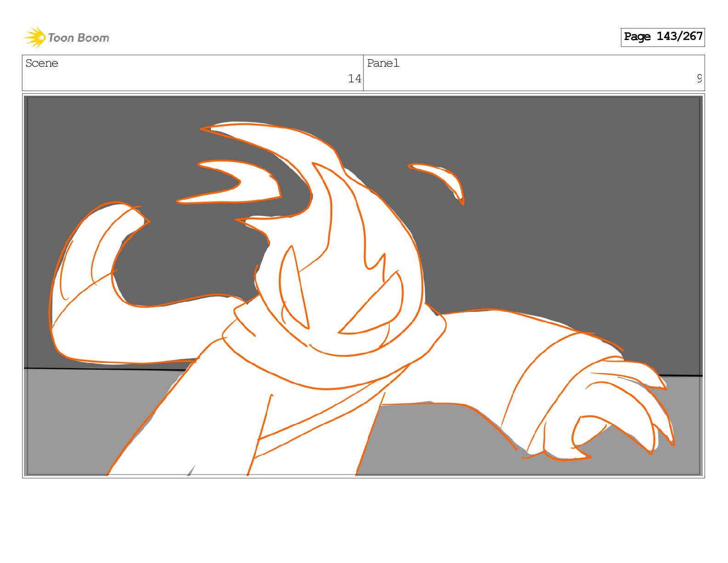Click the panel number '9'
This screenshot has height=563, width=728.
[x=700, y=79]
